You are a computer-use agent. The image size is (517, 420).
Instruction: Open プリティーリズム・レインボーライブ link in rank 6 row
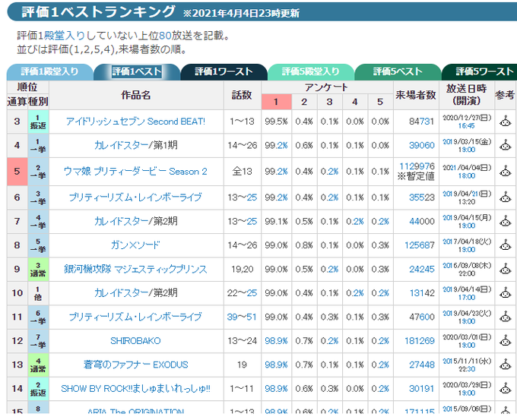pos(135,197)
